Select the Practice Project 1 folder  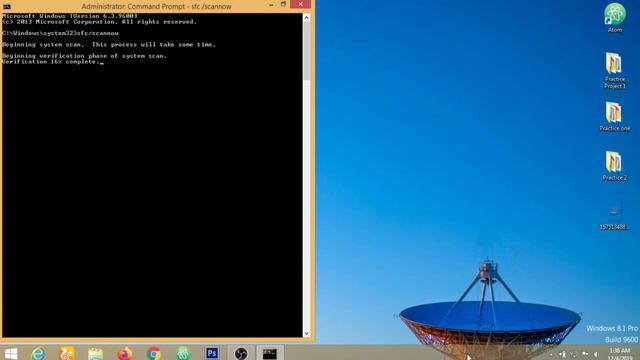click(x=614, y=71)
